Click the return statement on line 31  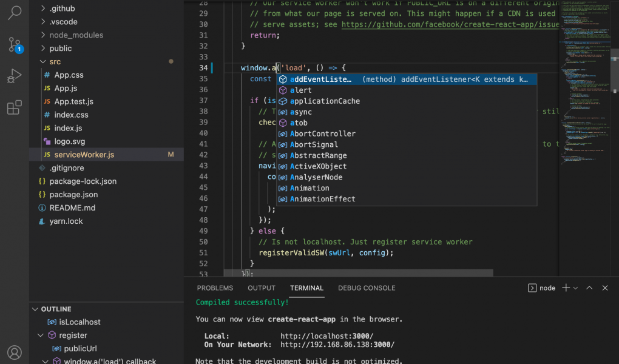[x=265, y=35]
